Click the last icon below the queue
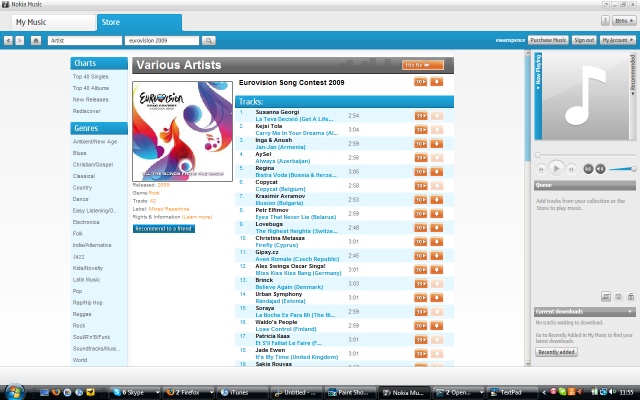The image size is (640, 400). tap(631, 296)
